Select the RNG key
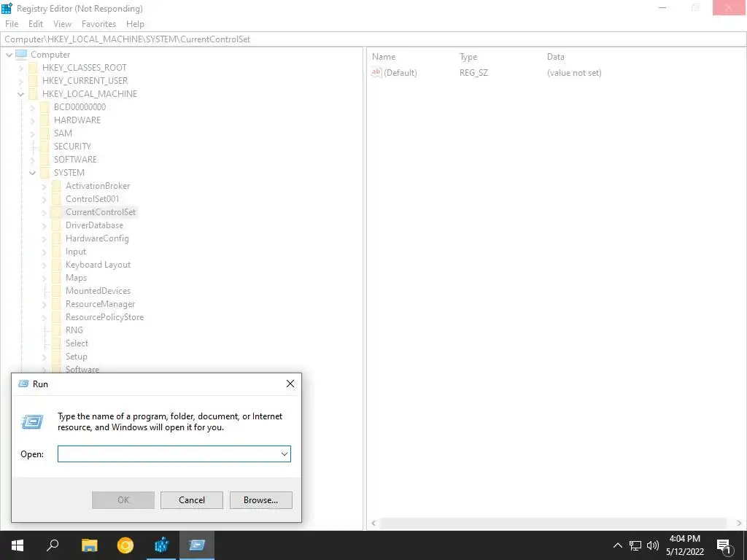Screen dimensions: 747x560 [74, 330]
